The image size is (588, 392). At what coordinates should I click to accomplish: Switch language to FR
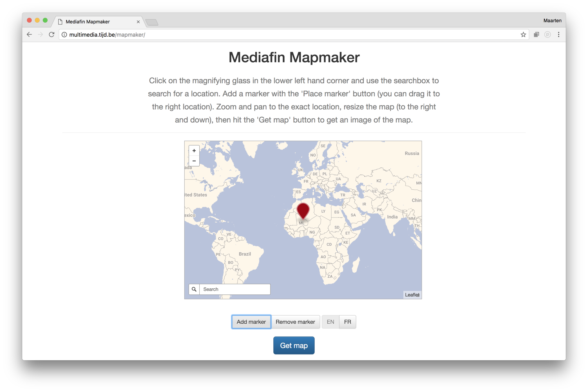point(347,322)
